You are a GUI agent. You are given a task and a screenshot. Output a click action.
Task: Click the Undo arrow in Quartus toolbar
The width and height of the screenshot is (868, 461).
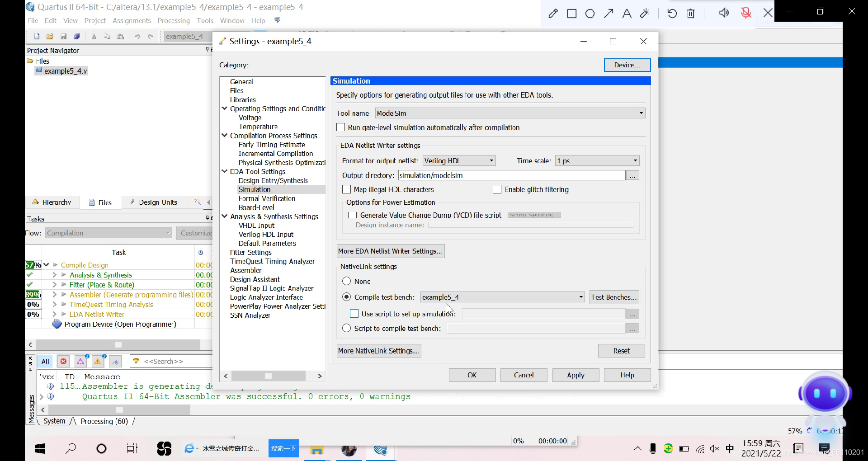click(137, 37)
